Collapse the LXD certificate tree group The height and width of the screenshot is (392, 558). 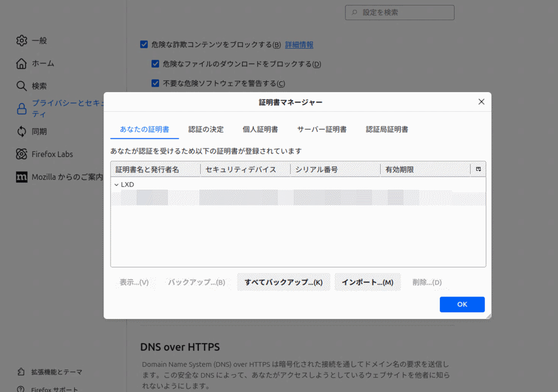(116, 185)
